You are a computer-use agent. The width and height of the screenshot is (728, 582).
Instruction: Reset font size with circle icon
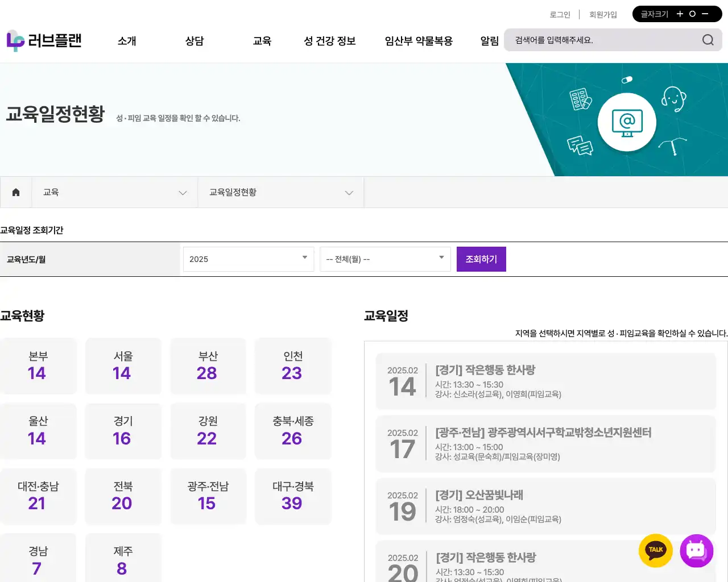(692, 14)
